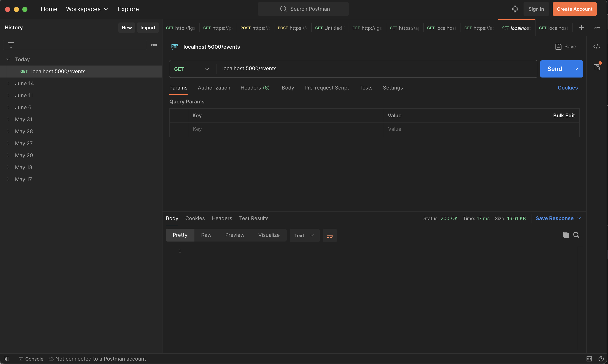Search the response with magnifier icon
Screen dimensions: 608x364
tap(576, 235)
